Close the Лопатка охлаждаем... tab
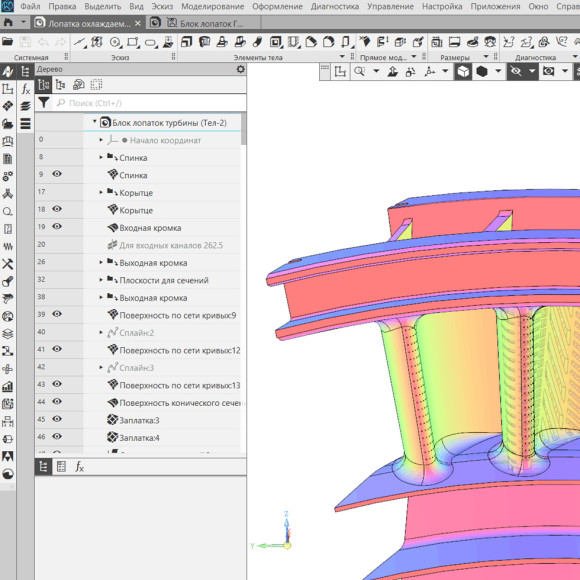 [138, 23]
